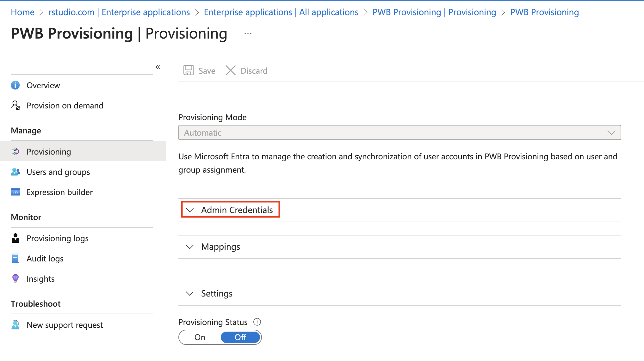Expand the Mappings section chevron

click(190, 247)
